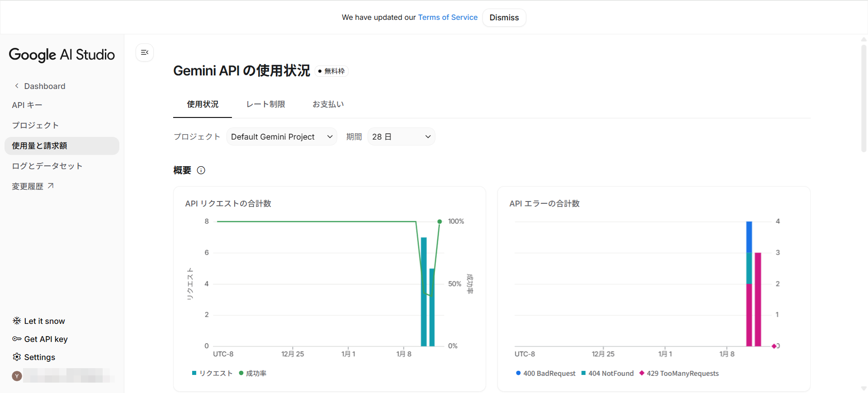Click the back chevron beside Dashboard
Viewport: 868px width, 393px height.
[17, 86]
